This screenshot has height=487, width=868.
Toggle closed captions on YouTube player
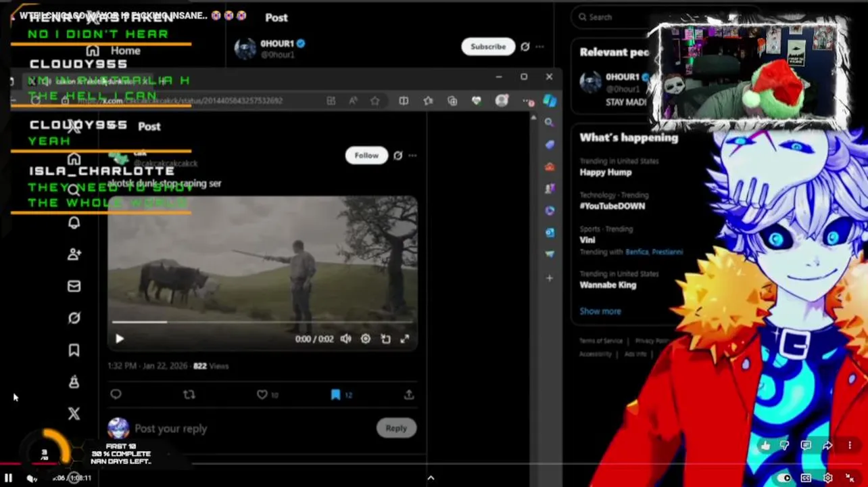click(806, 478)
